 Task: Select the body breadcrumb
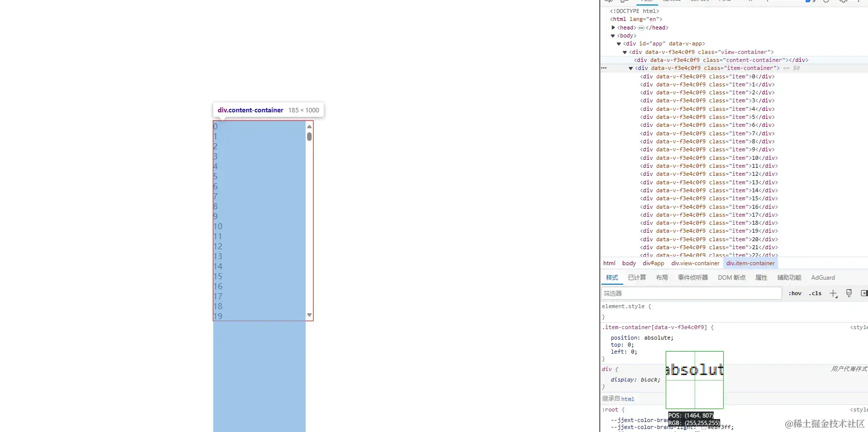629,263
